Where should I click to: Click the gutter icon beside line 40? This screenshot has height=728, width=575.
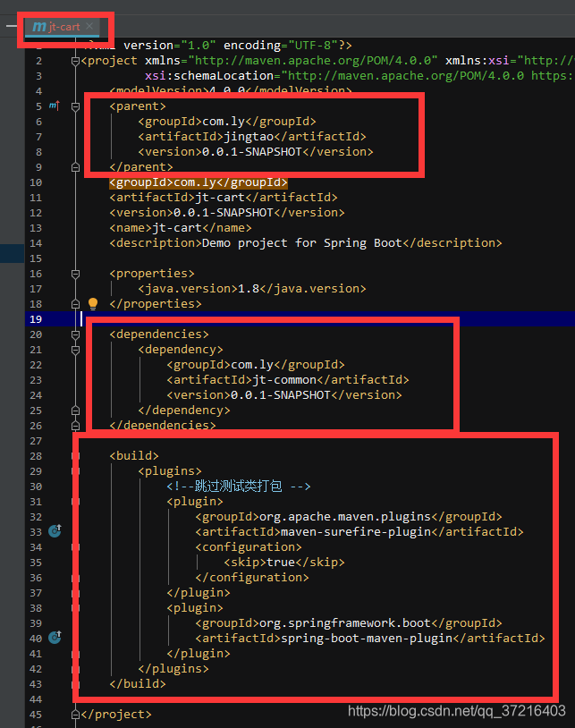[55, 638]
